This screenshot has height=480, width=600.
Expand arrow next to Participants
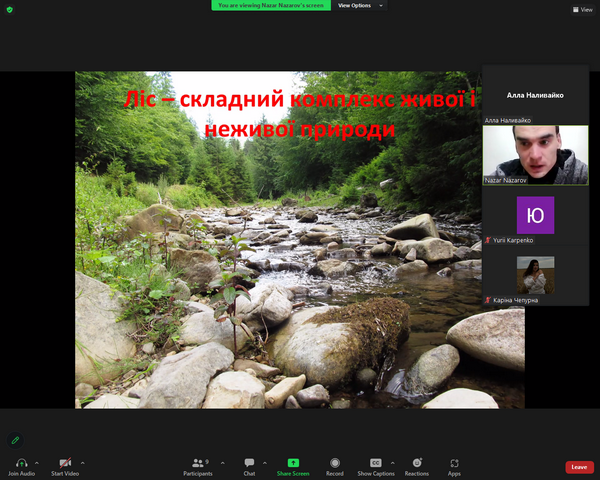tap(221, 462)
